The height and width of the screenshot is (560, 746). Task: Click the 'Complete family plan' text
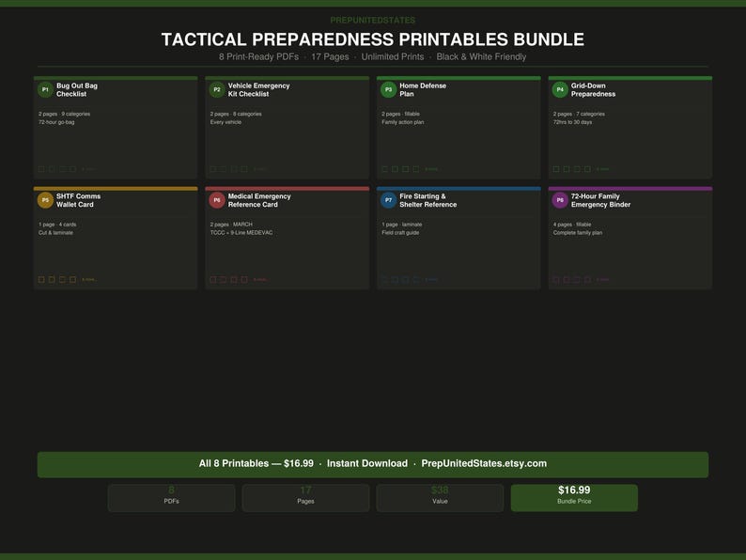pos(578,233)
